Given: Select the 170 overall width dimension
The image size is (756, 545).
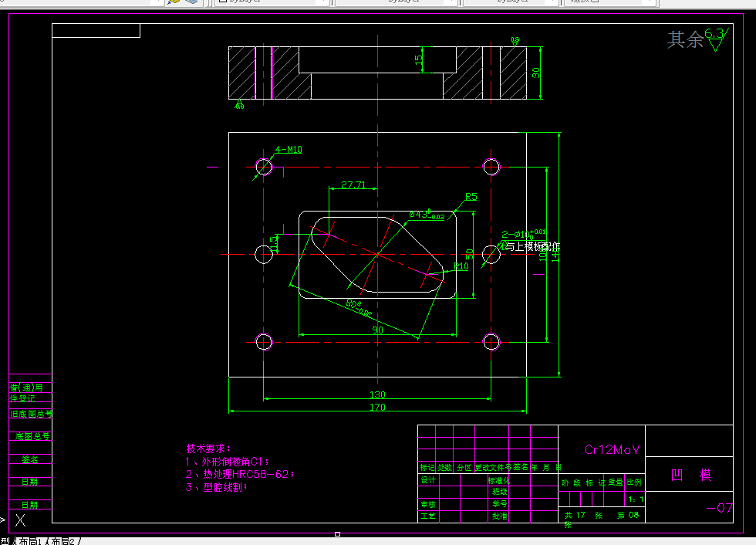Looking at the screenshot, I should point(377,407).
